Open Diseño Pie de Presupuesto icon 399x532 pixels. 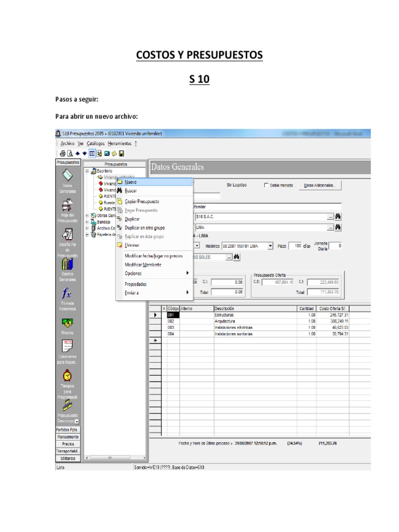click(67, 242)
